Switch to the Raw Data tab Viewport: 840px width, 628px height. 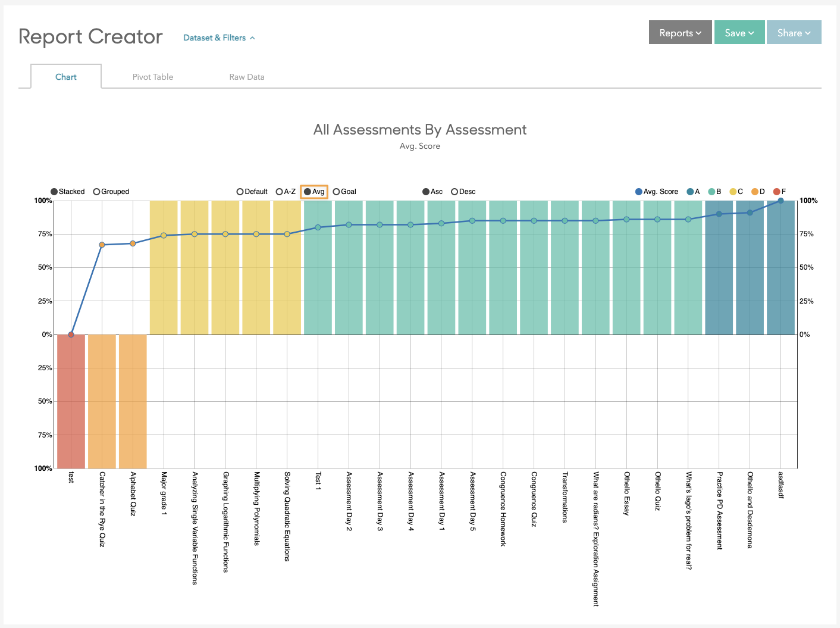[247, 77]
